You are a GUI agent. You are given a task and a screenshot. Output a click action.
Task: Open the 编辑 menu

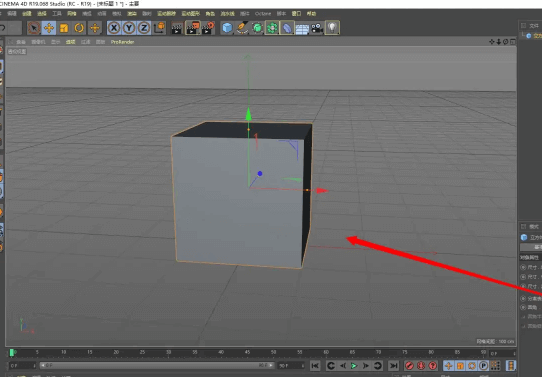pos(12,13)
